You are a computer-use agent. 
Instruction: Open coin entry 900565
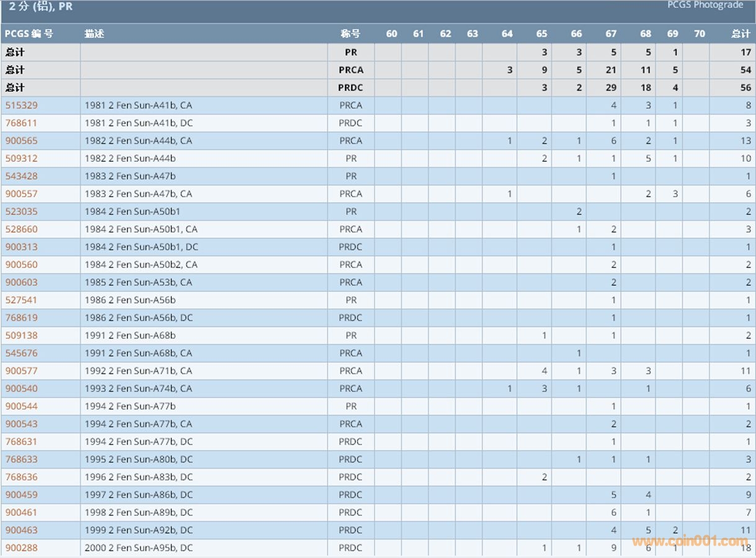(x=21, y=141)
